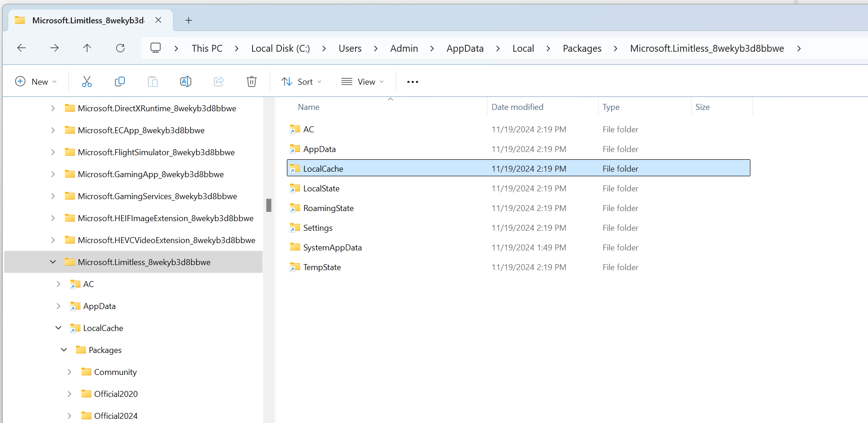868x423 pixels.
Task: Open the See more ellipsis menu
Action: 413,82
